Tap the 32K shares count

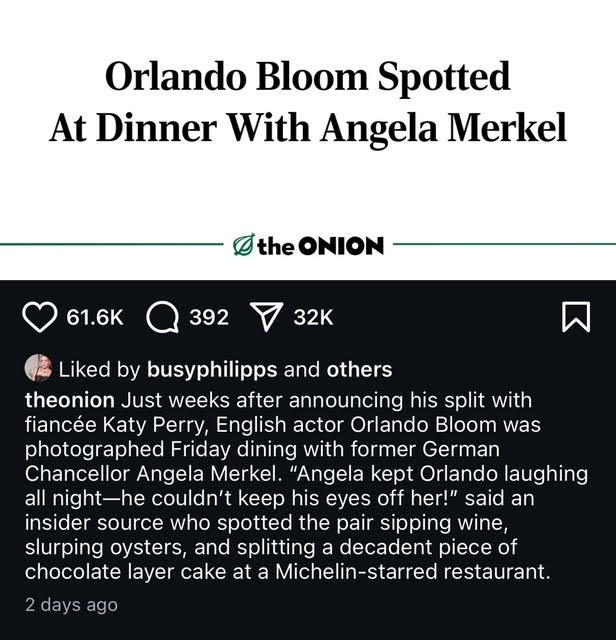pos(313,317)
